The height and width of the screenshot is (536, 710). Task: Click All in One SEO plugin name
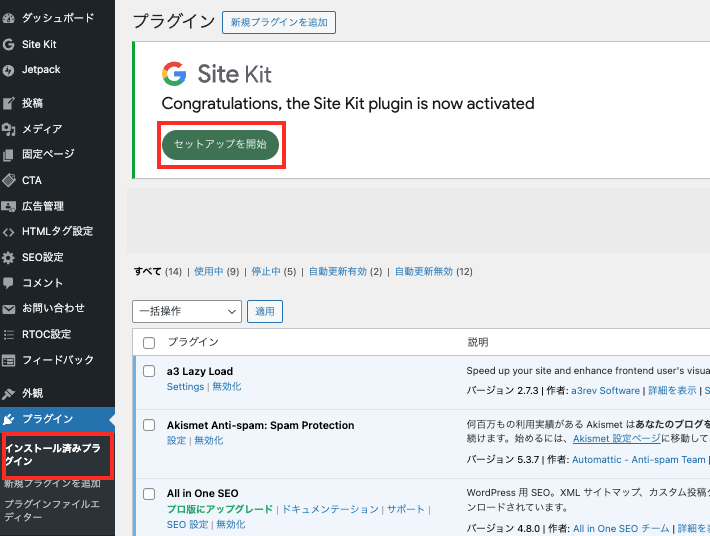pyautogui.click(x=202, y=493)
